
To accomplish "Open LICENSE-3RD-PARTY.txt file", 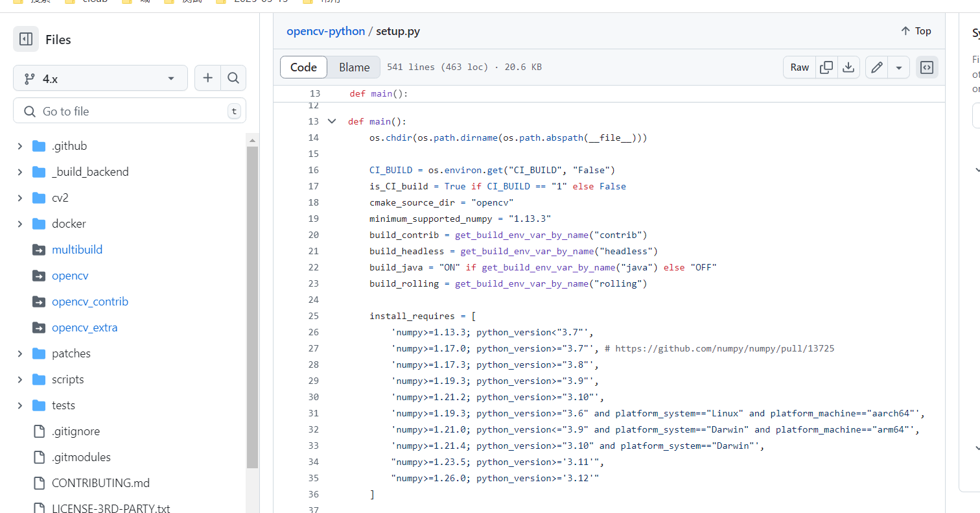I will tap(111, 508).
